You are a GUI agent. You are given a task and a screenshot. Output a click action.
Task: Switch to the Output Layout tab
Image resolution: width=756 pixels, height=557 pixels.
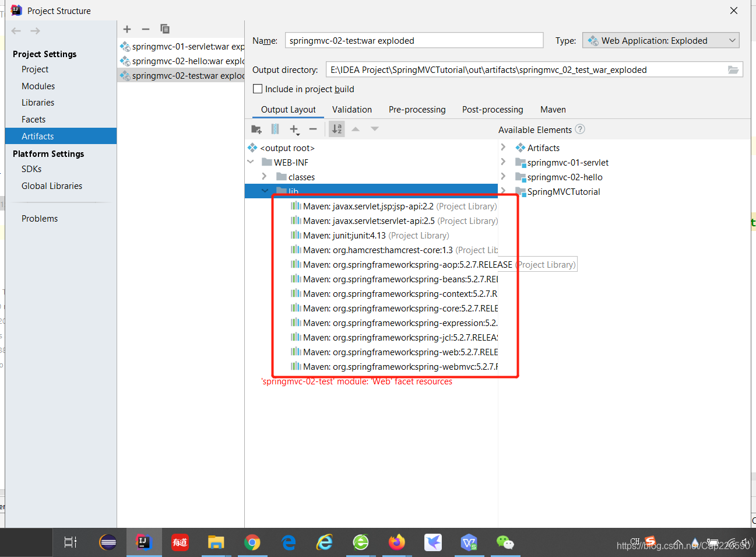(x=288, y=110)
